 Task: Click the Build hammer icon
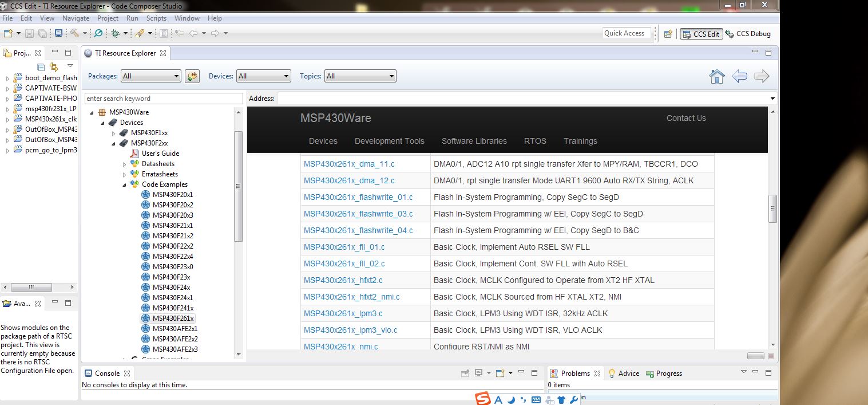click(74, 33)
